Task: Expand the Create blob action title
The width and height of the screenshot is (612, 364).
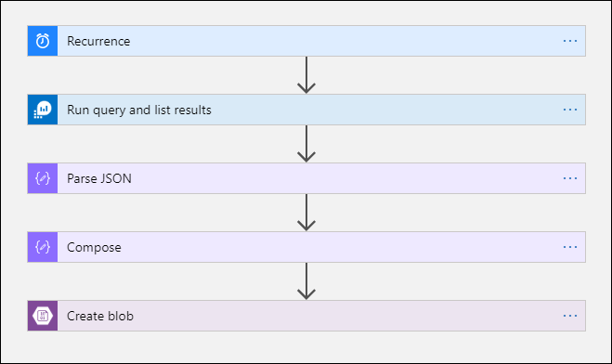Action: point(100,316)
